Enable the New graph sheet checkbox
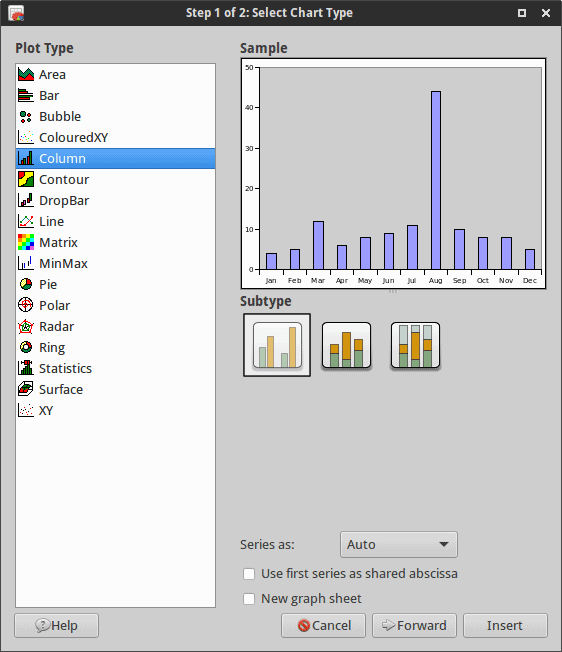 click(x=249, y=599)
